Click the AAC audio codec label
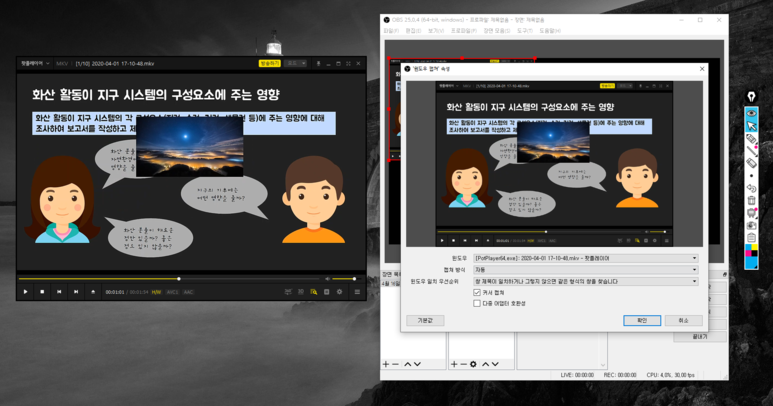The height and width of the screenshot is (406, 773). pos(188,292)
